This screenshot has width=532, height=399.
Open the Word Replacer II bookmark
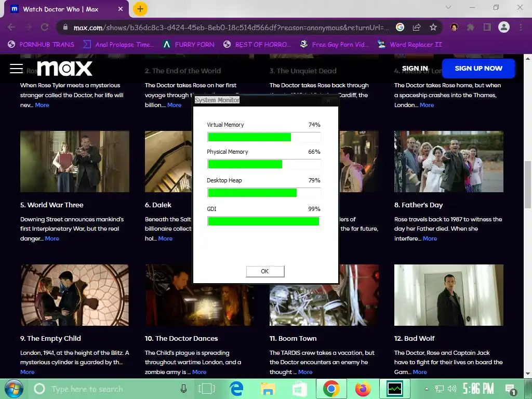pyautogui.click(x=409, y=45)
